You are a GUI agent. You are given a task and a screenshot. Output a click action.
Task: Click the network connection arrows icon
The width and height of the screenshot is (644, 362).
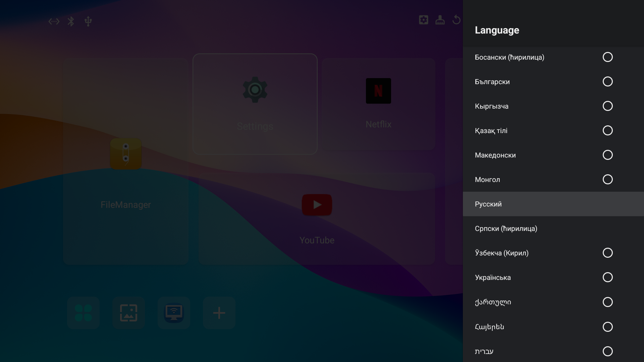(x=54, y=21)
